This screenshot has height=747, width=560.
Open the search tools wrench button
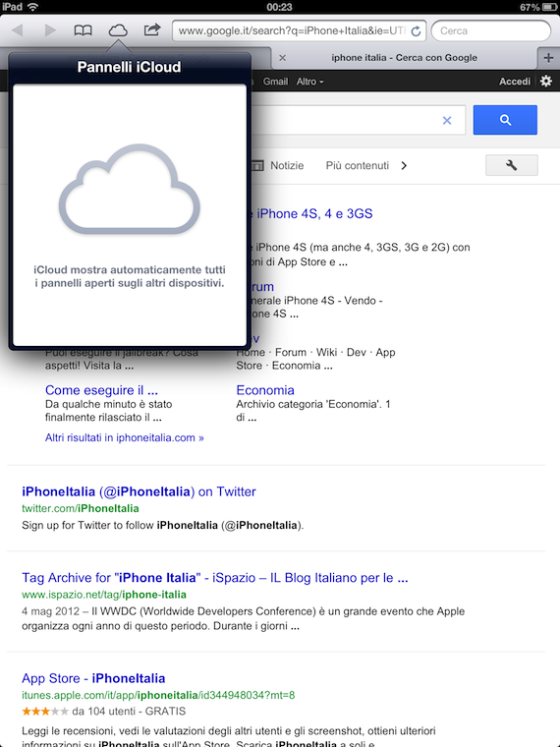click(x=512, y=165)
